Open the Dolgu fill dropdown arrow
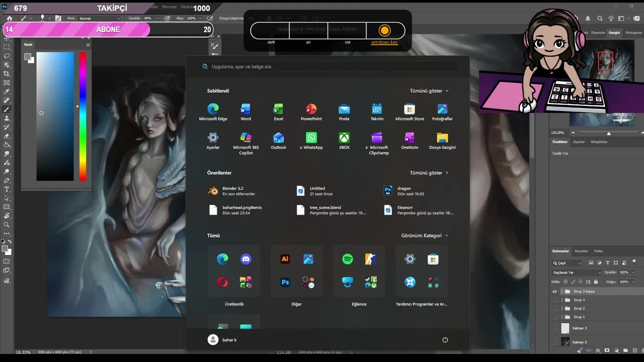Screen dimensions: 644x362 coord(632,282)
